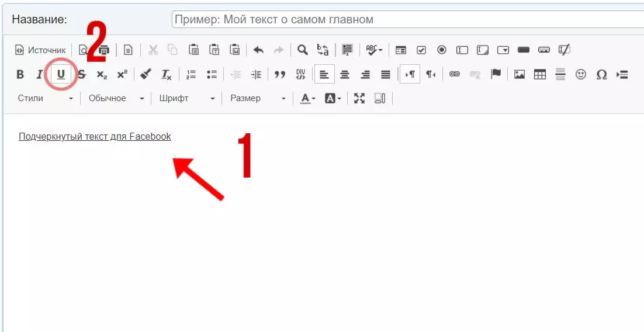Toggle underline formatting

[61, 74]
